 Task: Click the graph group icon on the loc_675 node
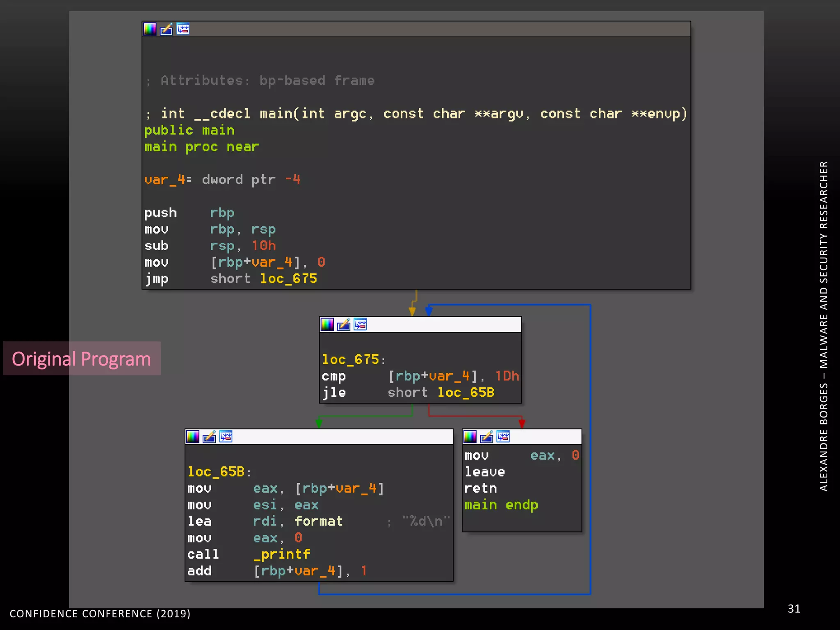tap(361, 324)
